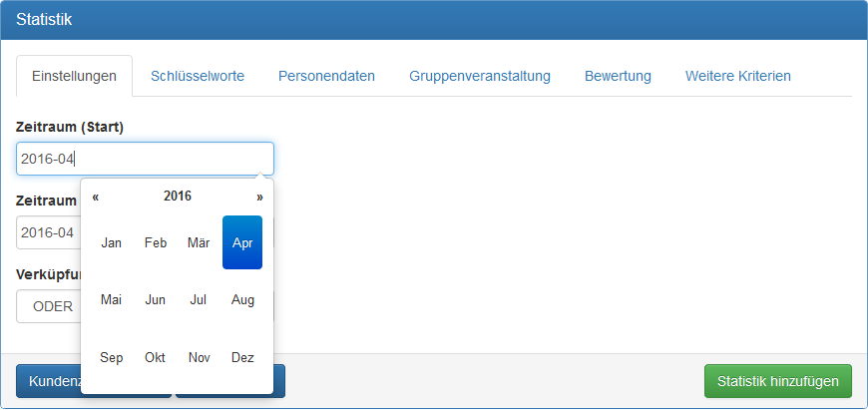This screenshot has width=868, height=410.
Task: Open the Gruppenveranstaltung tab
Action: tap(480, 76)
